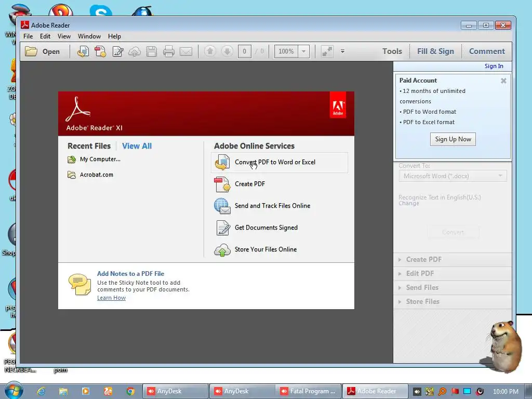Click the Create PDF document icon

point(222,184)
